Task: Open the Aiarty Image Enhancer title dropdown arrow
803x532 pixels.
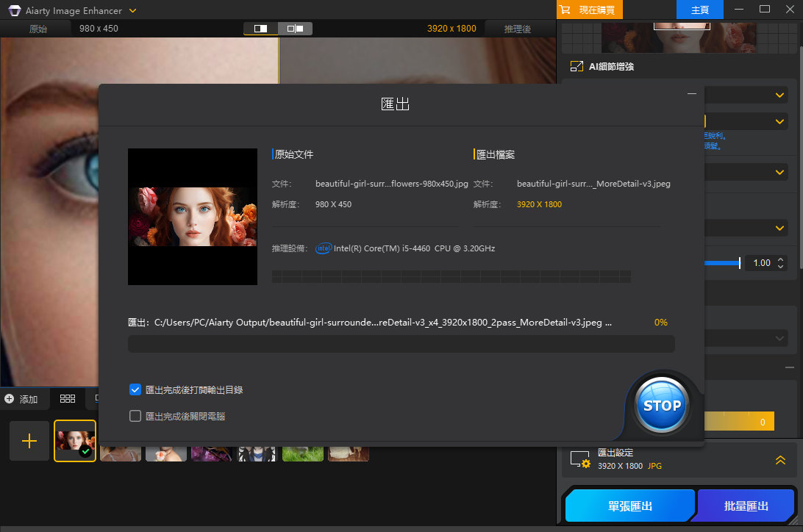Action: point(132,11)
